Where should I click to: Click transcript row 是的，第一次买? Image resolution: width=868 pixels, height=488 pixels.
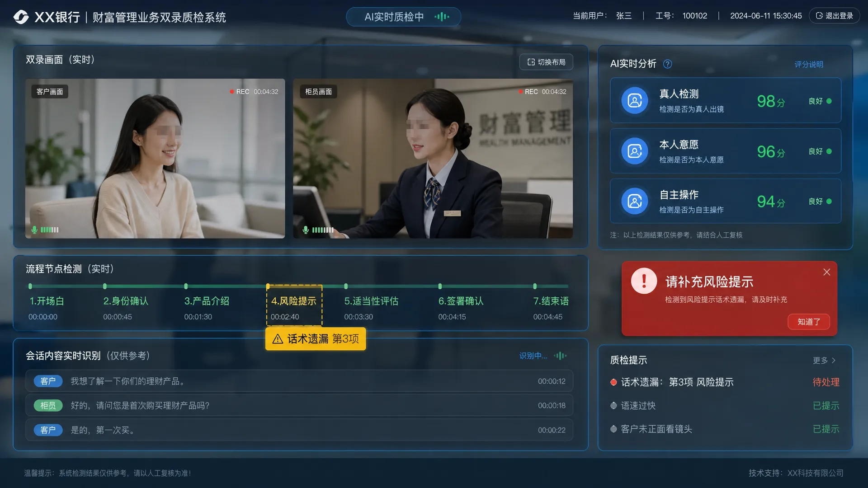click(x=299, y=430)
